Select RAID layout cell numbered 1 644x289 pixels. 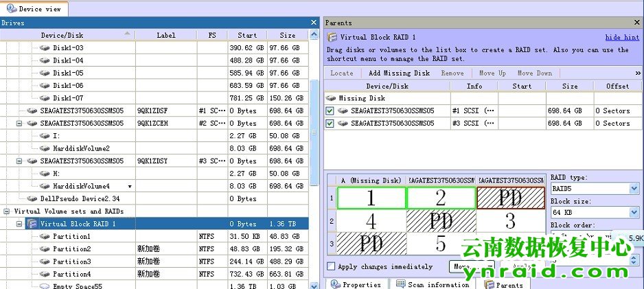click(371, 198)
